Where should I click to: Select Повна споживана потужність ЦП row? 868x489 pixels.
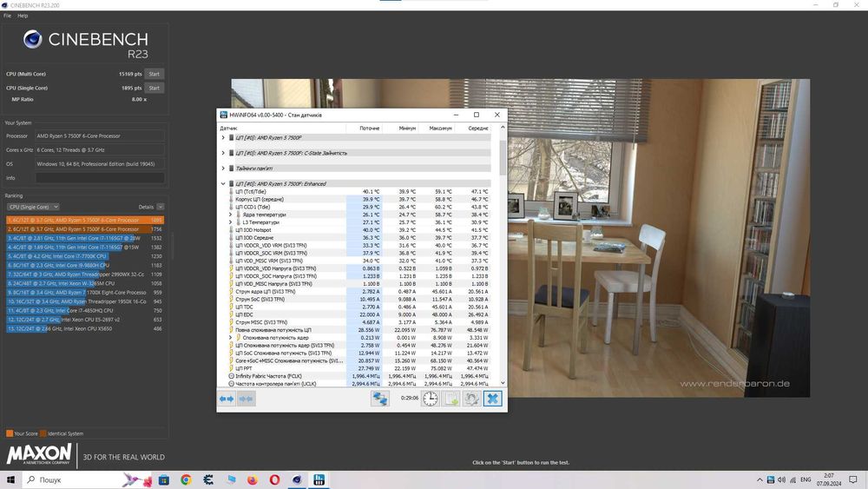358,330
